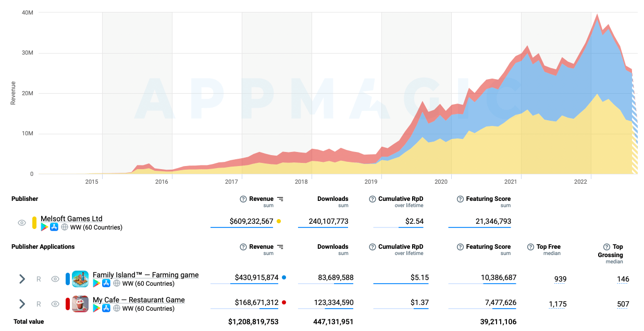Click Google Play icon under Melsoft Games
Screen dimensions: 644x331
point(45,227)
